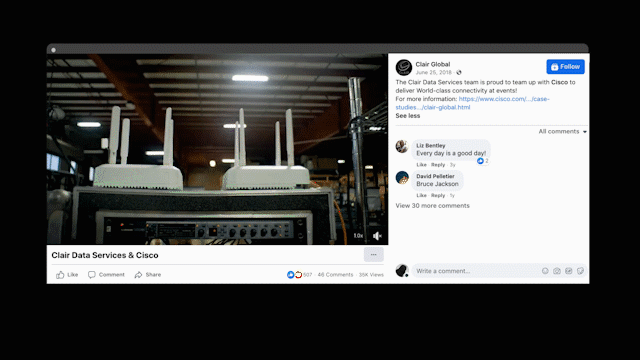Click the Like thumbs-up under the video
Viewport: 640px width, 360px height.
[67, 275]
